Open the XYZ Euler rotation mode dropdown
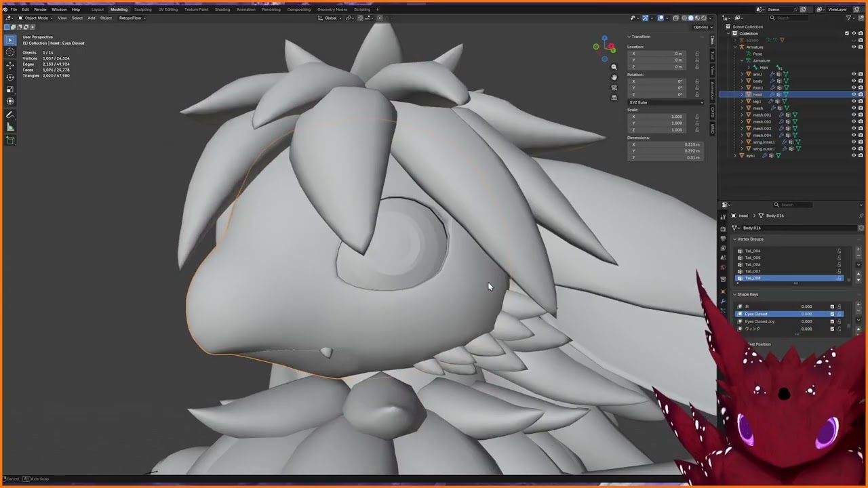Screen dimensions: 868x488 point(665,102)
